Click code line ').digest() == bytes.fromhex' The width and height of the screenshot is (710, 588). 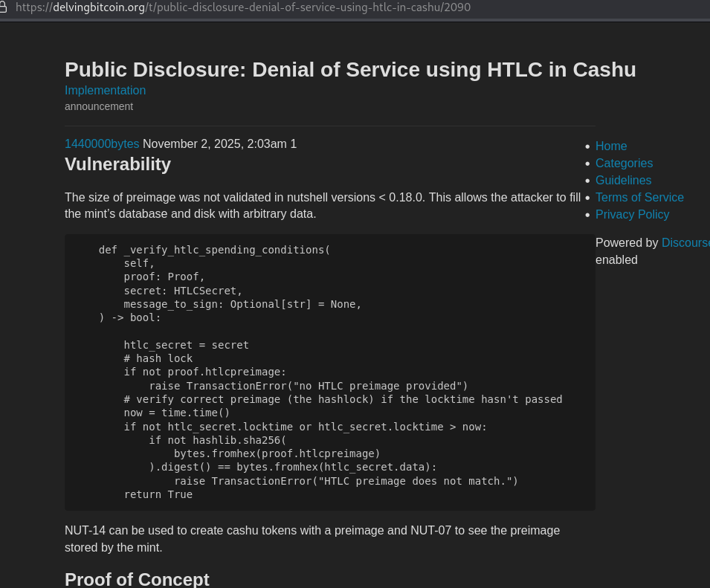coord(292,467)
